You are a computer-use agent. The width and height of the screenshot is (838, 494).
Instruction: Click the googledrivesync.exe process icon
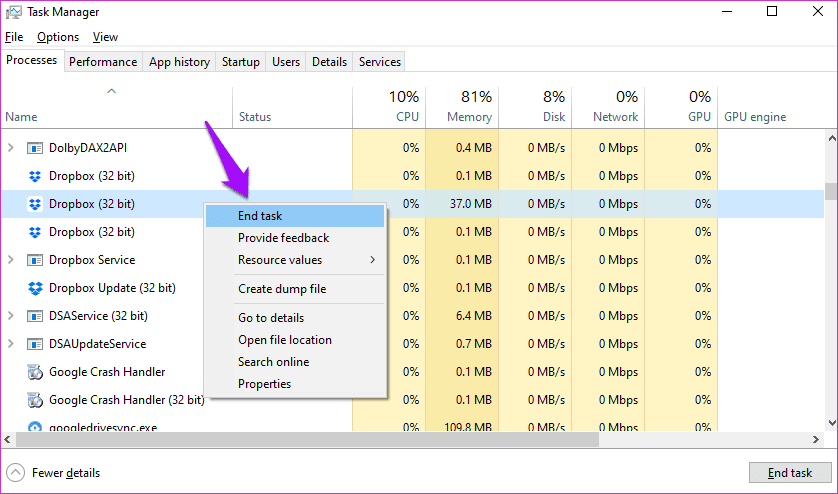pos(35,427)
